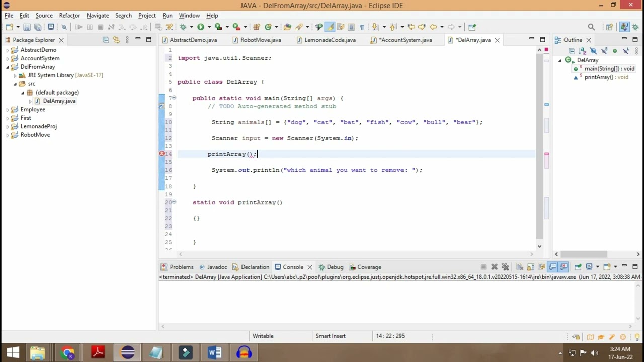Click the Save toolbar icon
Image resolution: width=644 pixels, height=362 pixels.
click(27, 27)
